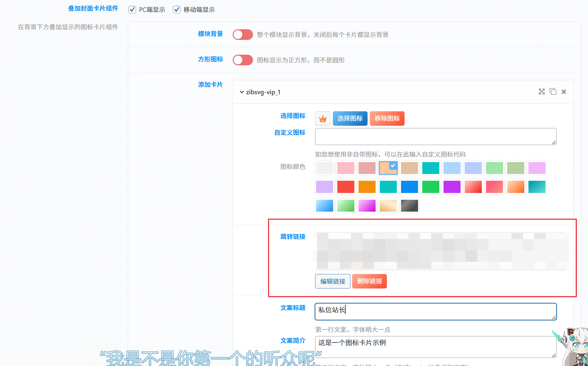The height and width of the screenshot is (366, 588).
Task: Choose the dark gray gradient swatch
Action: coord(409,206)
